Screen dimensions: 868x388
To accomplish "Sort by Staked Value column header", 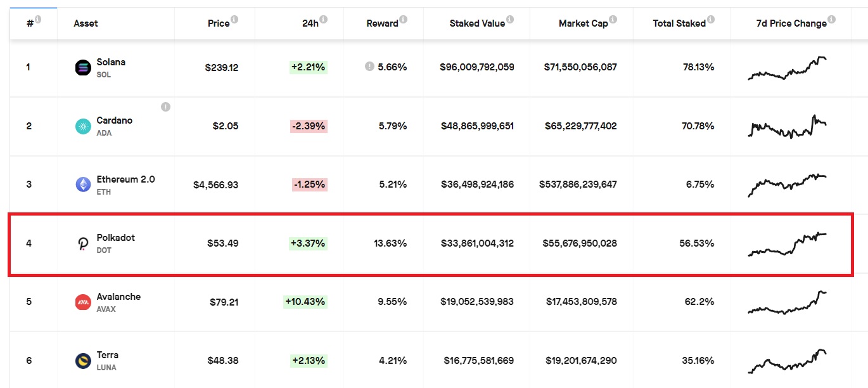I will 477,23.
